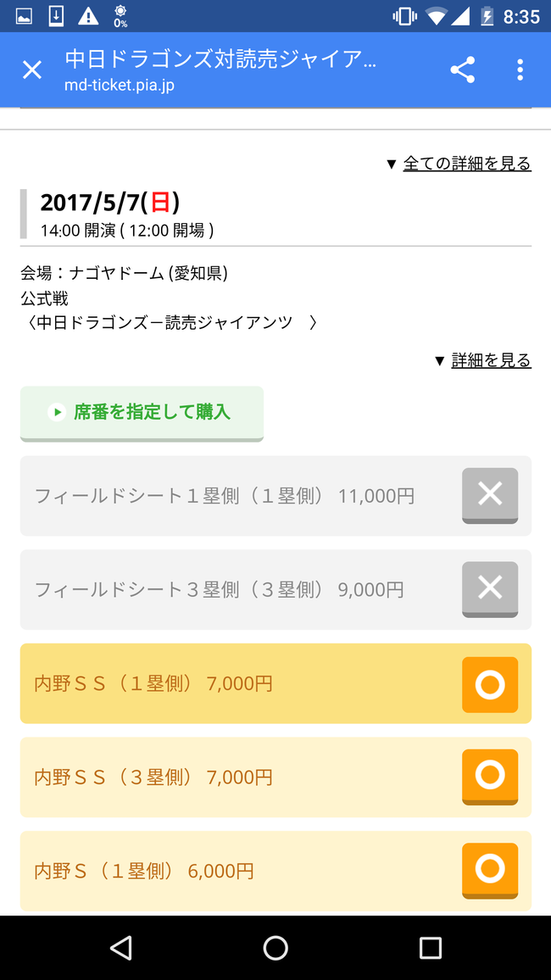Tap sold-out X for フィールドシート3塁側
Image resolution: width=551 pixels, height=980 pixels.
click(490, 589)
